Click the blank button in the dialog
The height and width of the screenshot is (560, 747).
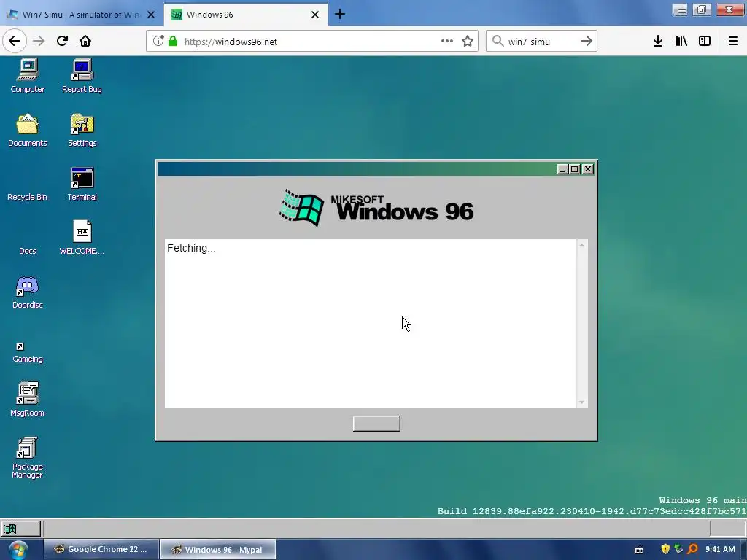(376, 424)
